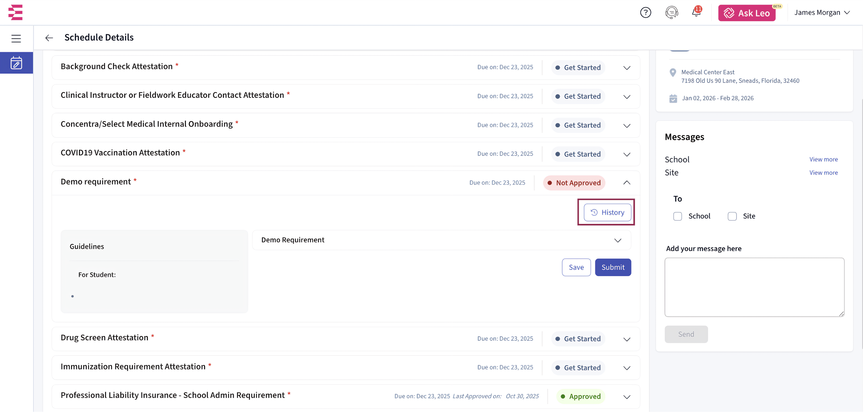Click the company logo icon
The height and width of the screenshot is (414, 868).
point(15,13)
